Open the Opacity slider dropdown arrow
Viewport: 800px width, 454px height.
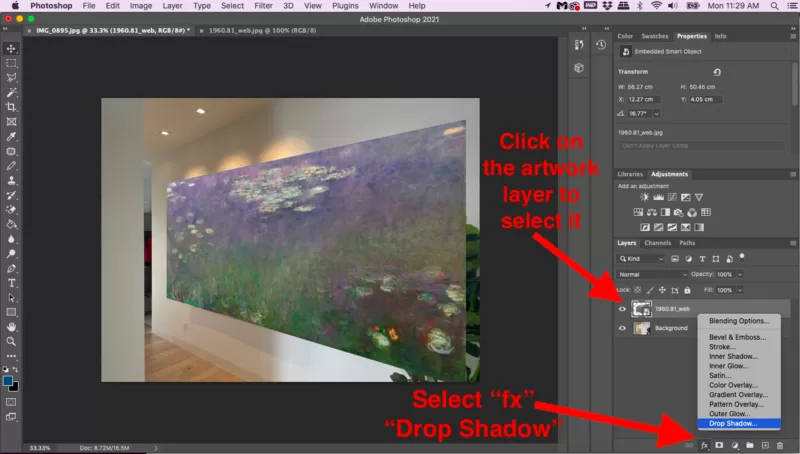pyautogui.click(x=740, y=274)
